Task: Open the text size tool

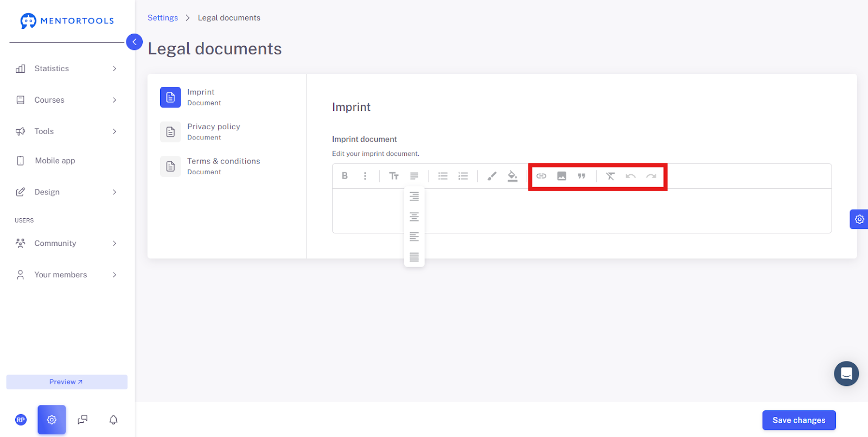Action: 394,176
